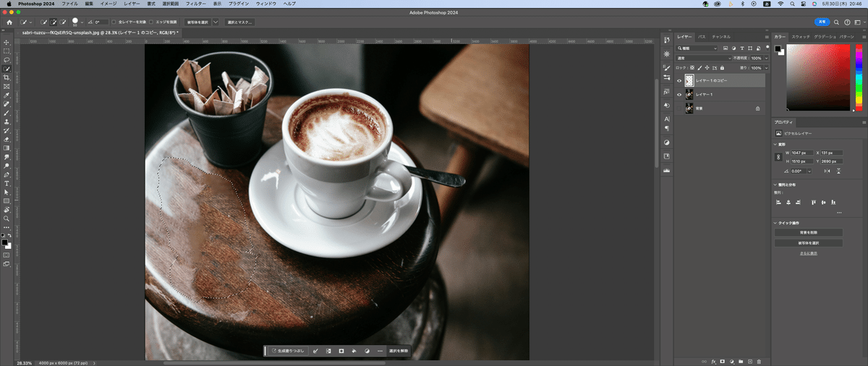The height and width of the screenshot is (366, 868).
Task: Toggle lock transparent pixels
Action: click(x=692, y=67)
